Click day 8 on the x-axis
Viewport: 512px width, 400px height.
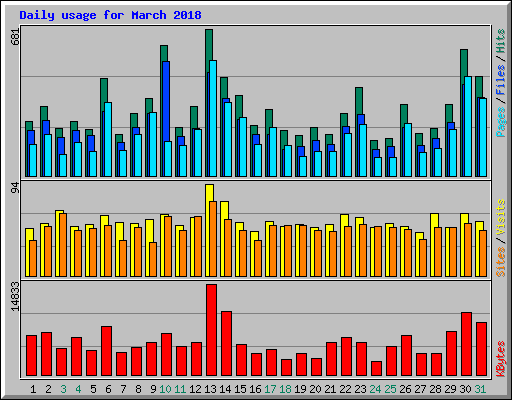point(138,389)
